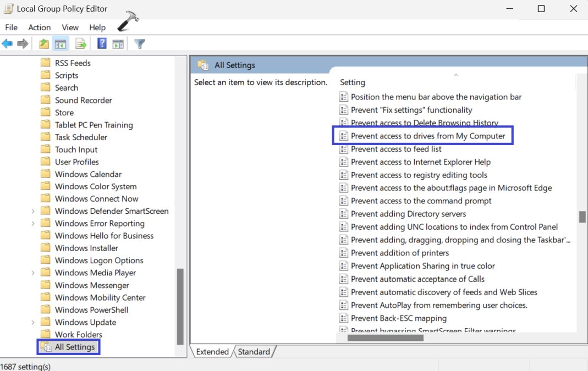The width and height of the screenshot is (588, 371).
Task: Open the View menu
Action: [70, 27]
